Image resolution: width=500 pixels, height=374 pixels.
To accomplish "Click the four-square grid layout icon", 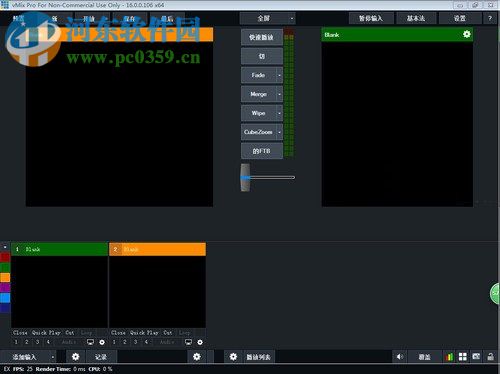I will (x=463, y=357).
